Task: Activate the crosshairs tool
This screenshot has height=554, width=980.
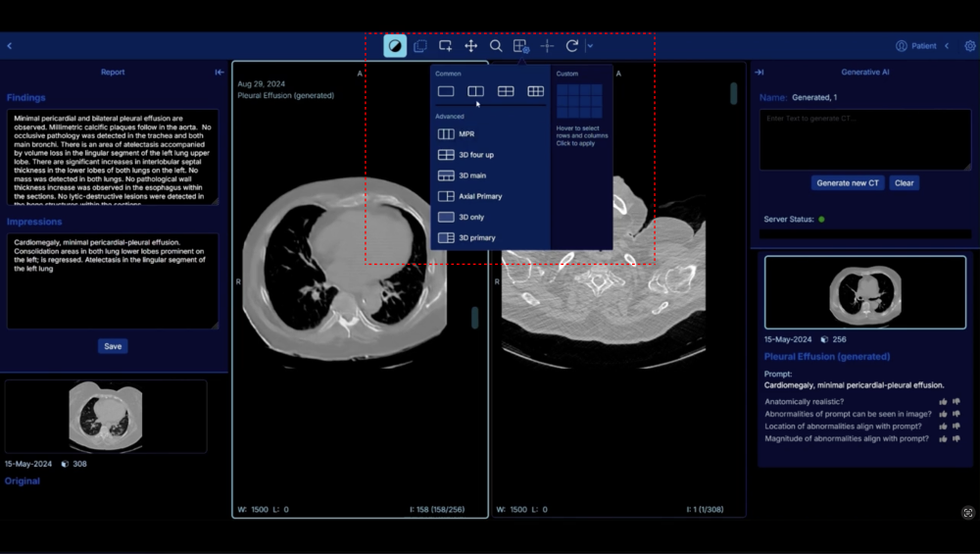Action: pyautogui.click(x=547, y=46)
